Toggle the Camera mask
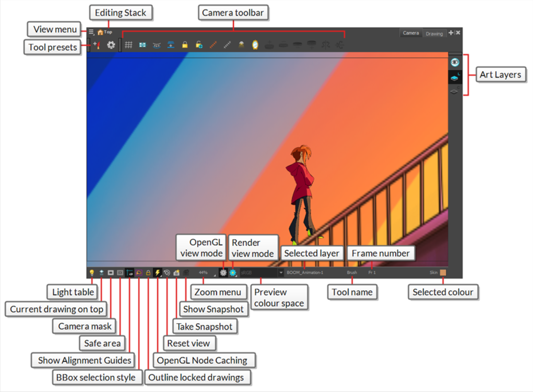The width and height of the screenshot is (533, 392). [x=111, y=272]
